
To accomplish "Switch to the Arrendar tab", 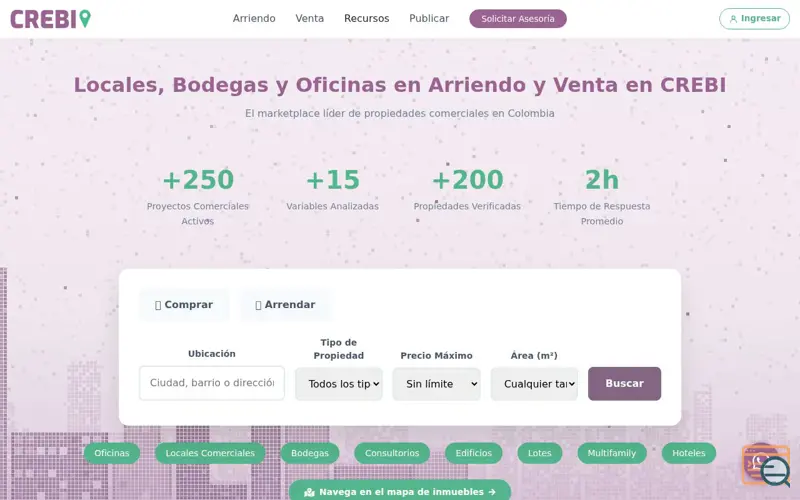I will 285,305.
